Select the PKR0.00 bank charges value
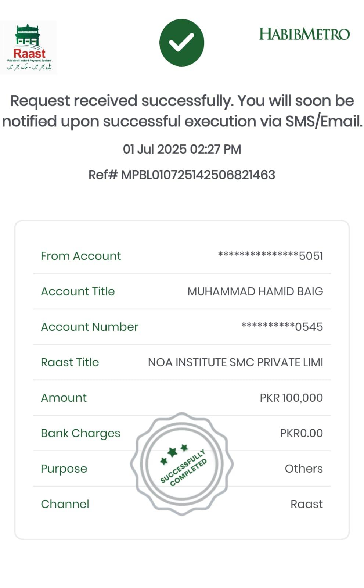The height and width of the screenshot is (588, 364). tap(301, 433)
